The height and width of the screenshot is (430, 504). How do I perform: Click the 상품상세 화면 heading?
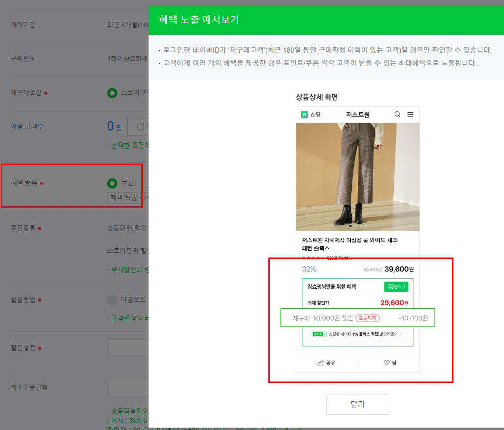click(x=317, y=97)
